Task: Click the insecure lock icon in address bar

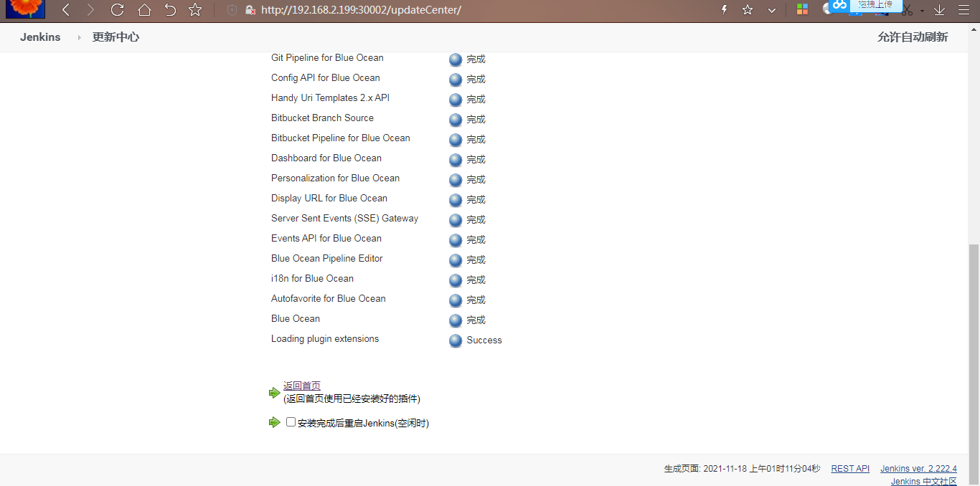Action: pyautogui.click(x=250, y=10)
